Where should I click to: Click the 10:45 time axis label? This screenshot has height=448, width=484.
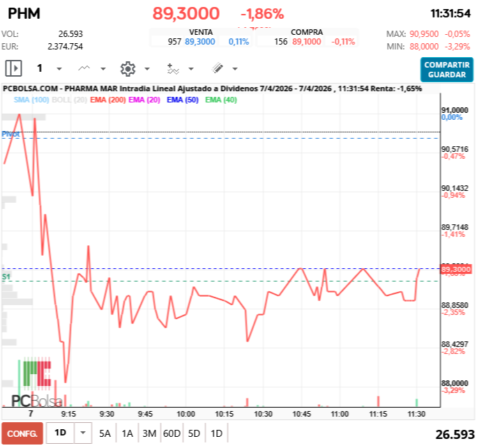301,414
